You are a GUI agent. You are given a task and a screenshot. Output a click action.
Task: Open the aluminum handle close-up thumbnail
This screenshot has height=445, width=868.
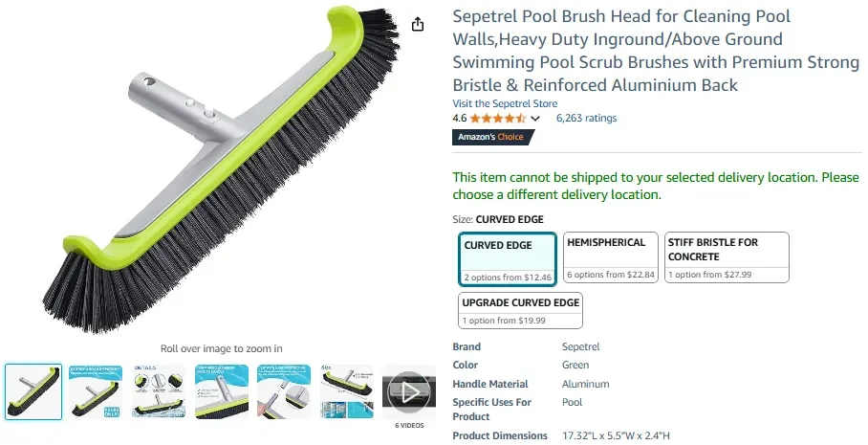(222, 390)
